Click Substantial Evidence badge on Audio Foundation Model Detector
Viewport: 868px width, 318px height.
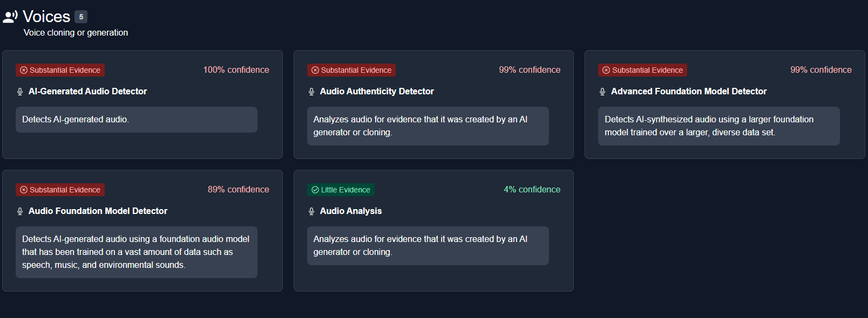click(60, 190)
